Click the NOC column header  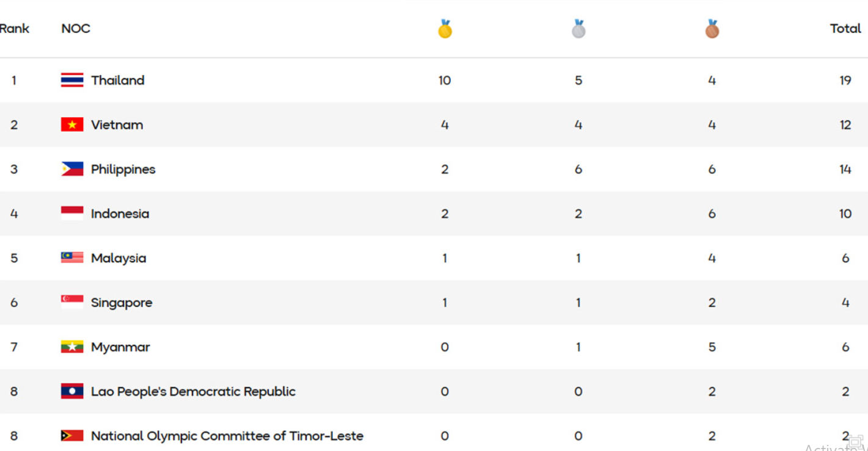coord(76,29)
